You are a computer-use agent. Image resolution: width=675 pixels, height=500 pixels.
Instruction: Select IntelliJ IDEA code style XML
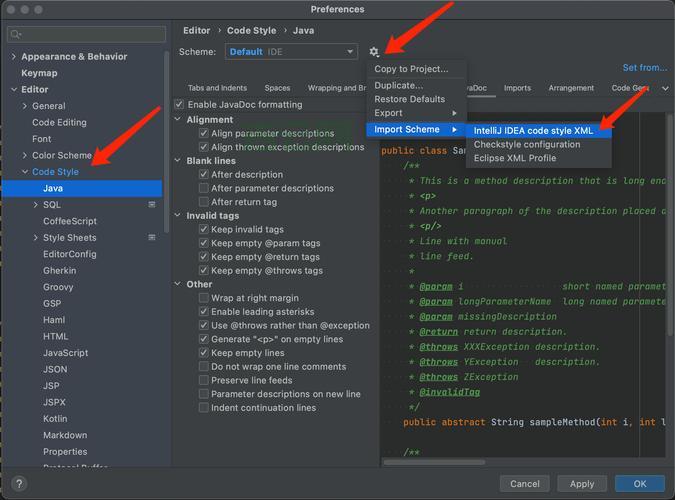pos(533,130)
